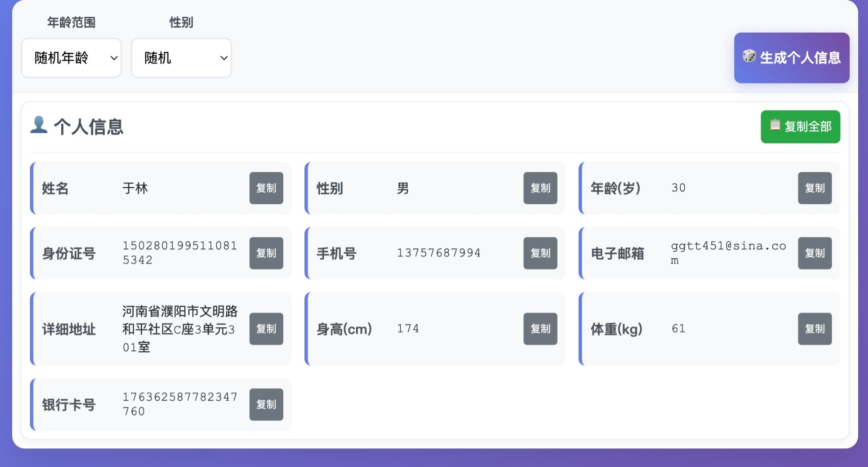Copy the 电子邮箱 address

(814, 253)
